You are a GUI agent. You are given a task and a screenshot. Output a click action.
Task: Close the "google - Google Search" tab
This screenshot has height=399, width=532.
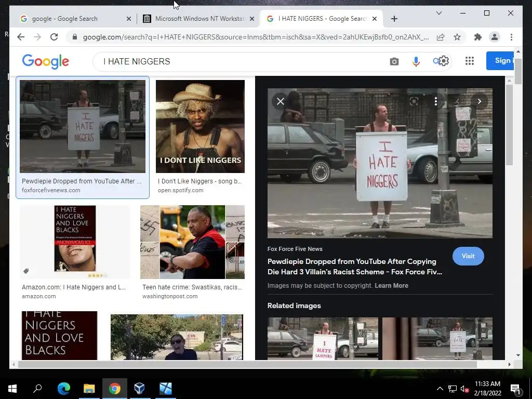(129, 19)
